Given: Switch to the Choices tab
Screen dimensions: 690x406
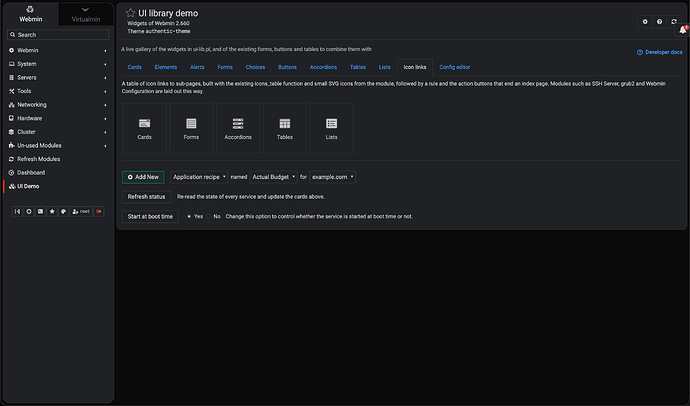Looking at the screenshot, I should 255,67.
